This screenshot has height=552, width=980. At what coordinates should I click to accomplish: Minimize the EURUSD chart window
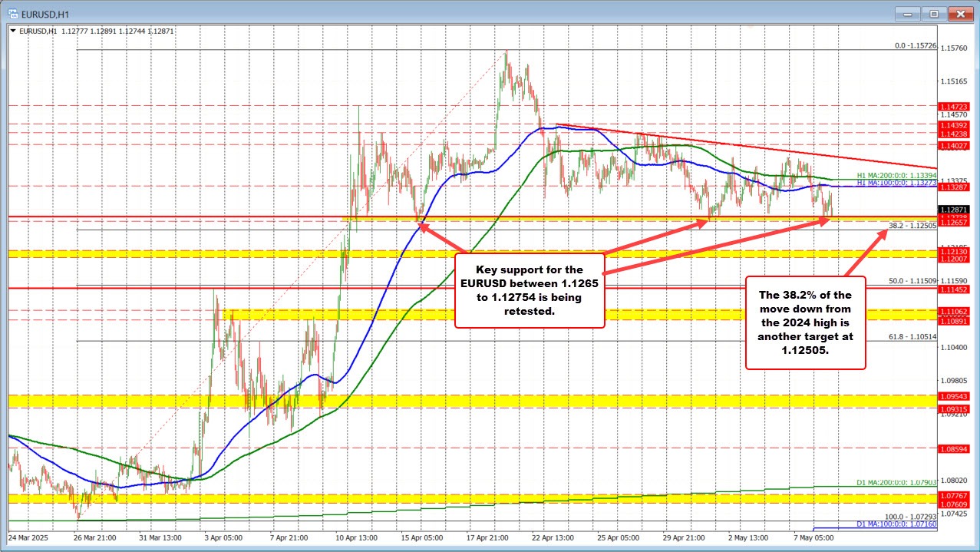pyautogui.click(x=906, y=13)
